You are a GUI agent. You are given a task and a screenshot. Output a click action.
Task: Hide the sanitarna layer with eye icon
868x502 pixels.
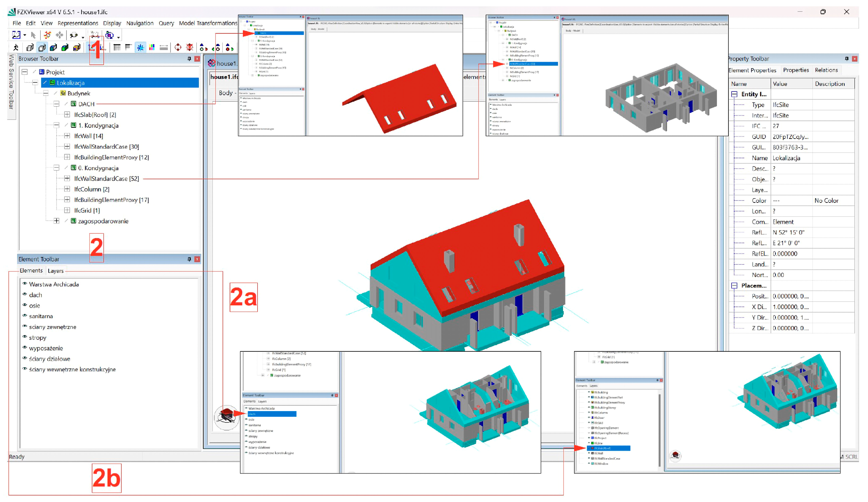(x=25, y=316)
